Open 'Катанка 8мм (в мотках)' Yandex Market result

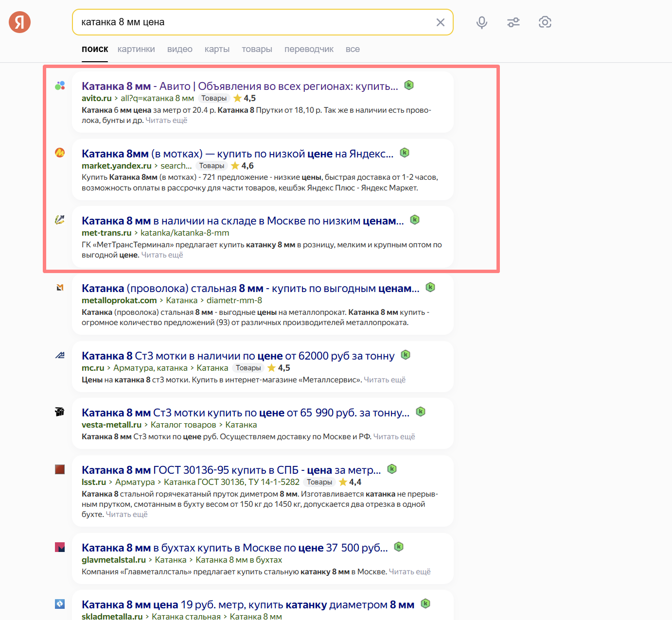238,154
